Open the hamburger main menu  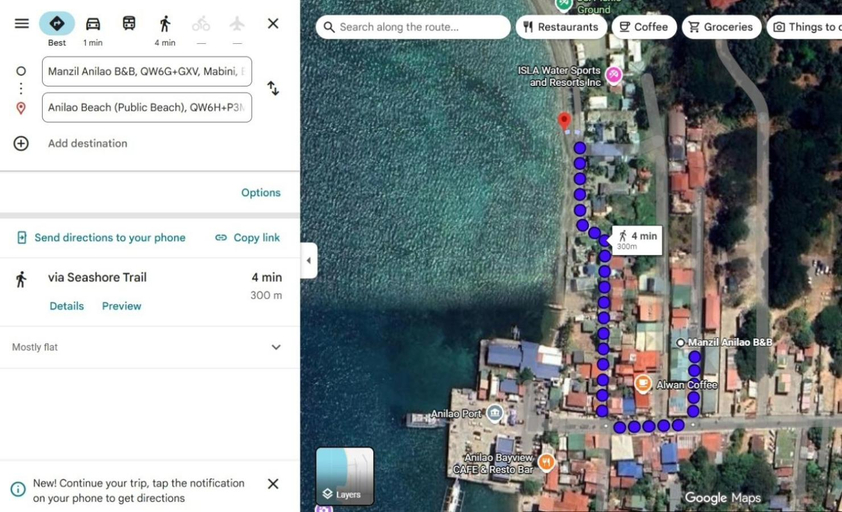click(x=21, y=24)
